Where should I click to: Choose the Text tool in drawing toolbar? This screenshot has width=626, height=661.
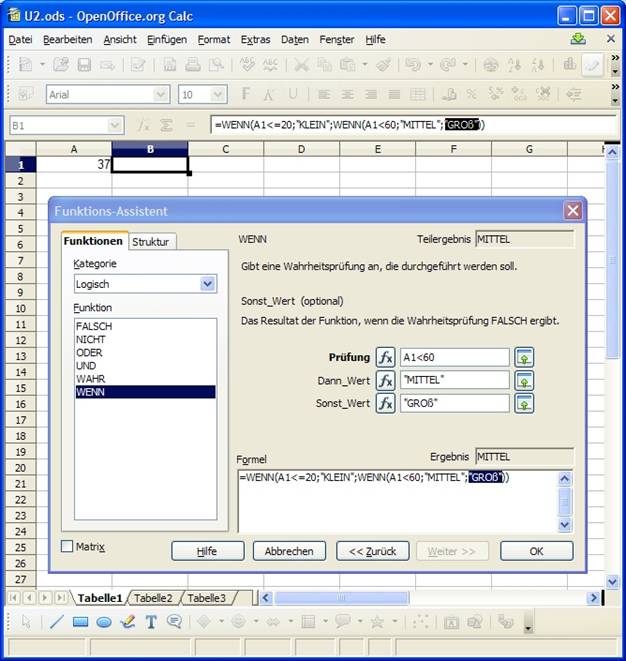[151, 621]
